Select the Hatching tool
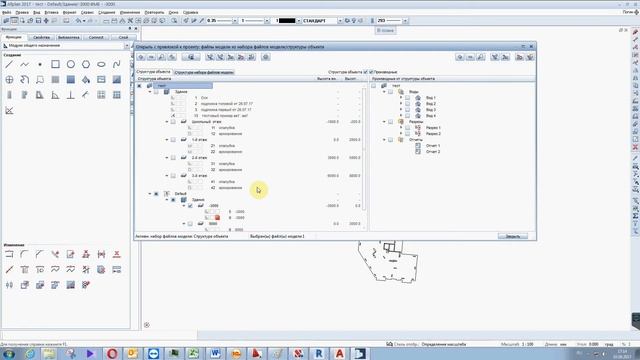The width and height of the screenshot is (640, 360). pyautogui.click(x=55, y=80)
